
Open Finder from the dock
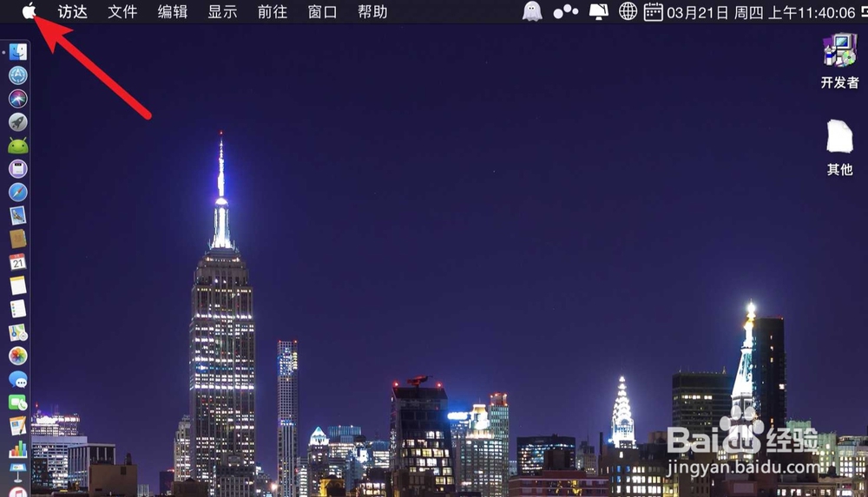coord(18,52)
